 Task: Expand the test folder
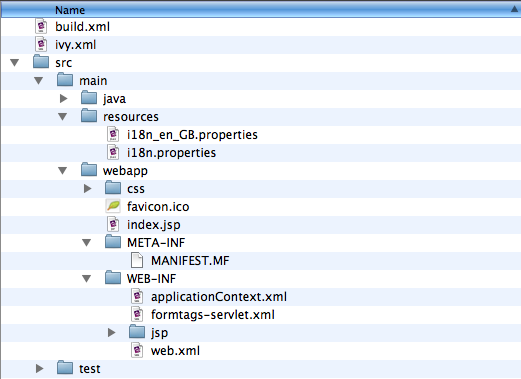(39, 368)
